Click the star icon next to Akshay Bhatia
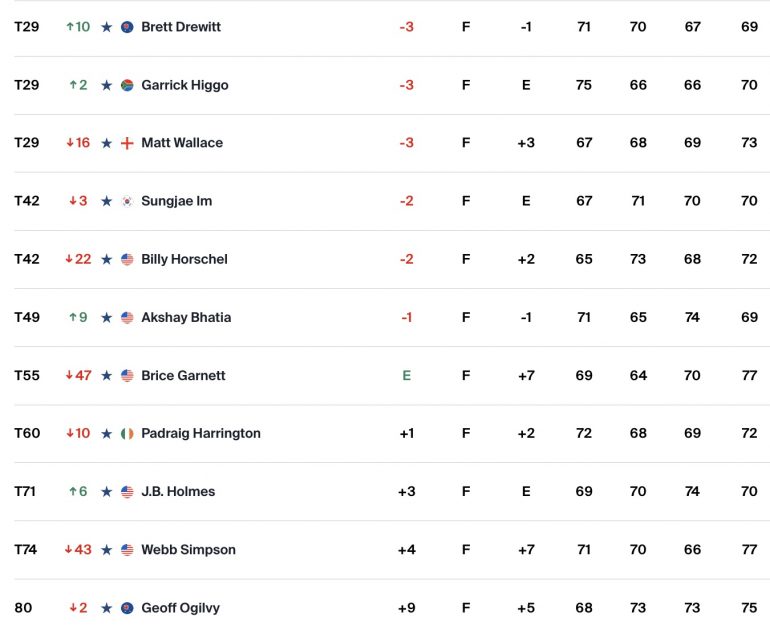 [107, 318]
